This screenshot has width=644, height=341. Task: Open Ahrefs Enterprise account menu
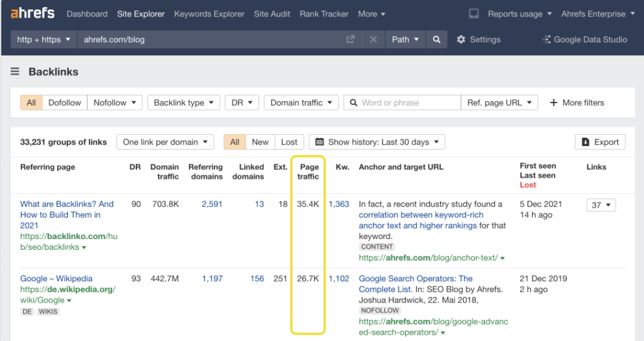tap(598, 14)
